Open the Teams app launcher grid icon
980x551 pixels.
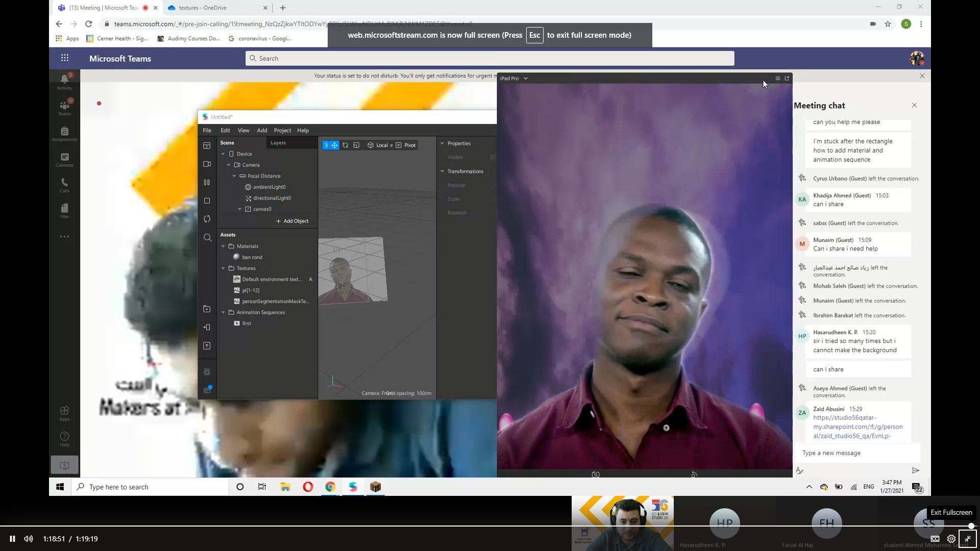pos(65,58)
